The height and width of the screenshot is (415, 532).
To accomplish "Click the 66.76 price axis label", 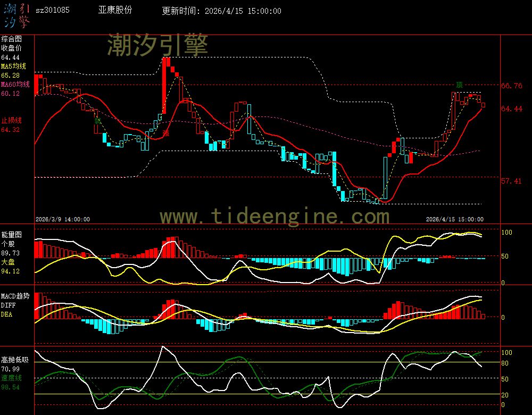I will coord(512,86).
